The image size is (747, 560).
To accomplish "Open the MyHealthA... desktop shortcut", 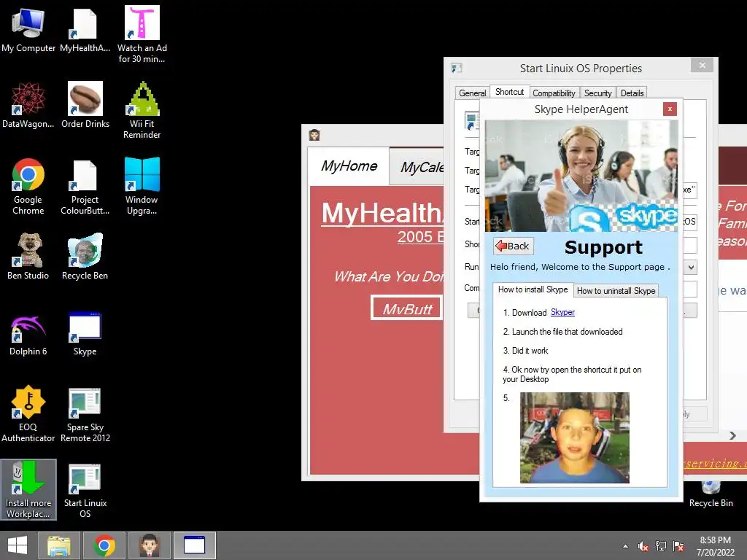I will 85,29.
